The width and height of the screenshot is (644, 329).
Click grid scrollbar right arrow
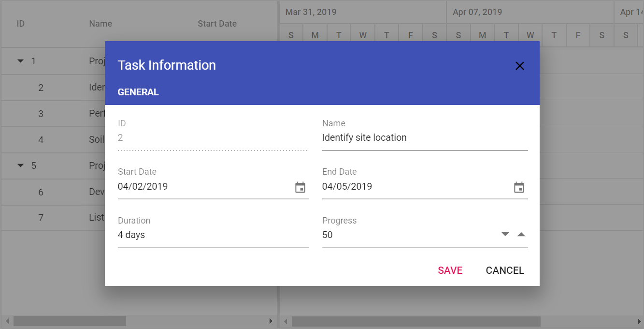271,321
